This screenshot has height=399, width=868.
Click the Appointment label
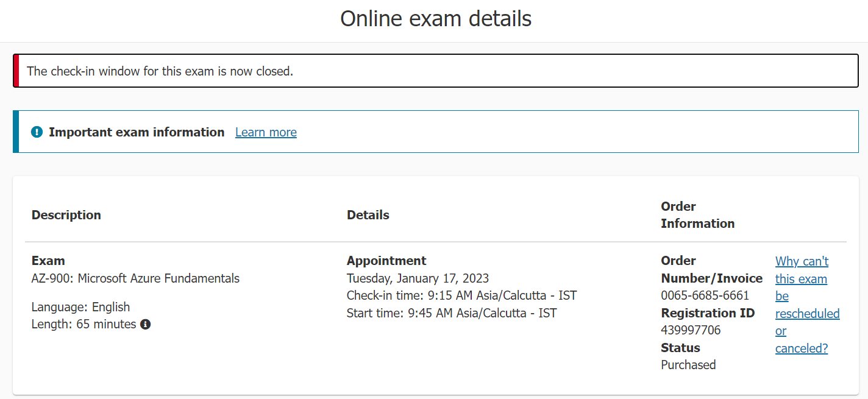pyautogui.click(x=386, y=261)
